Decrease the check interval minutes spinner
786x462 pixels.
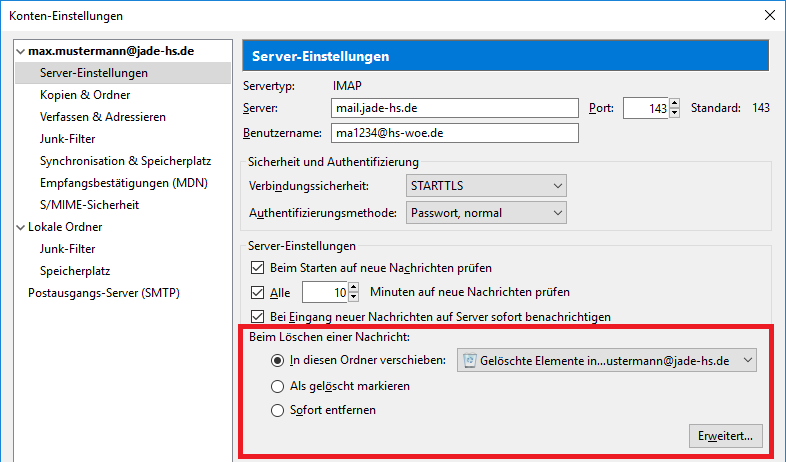[x=354, y=297]
